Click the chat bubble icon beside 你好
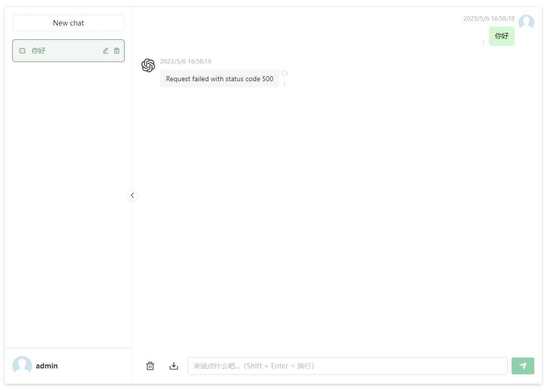 [22, 51]
